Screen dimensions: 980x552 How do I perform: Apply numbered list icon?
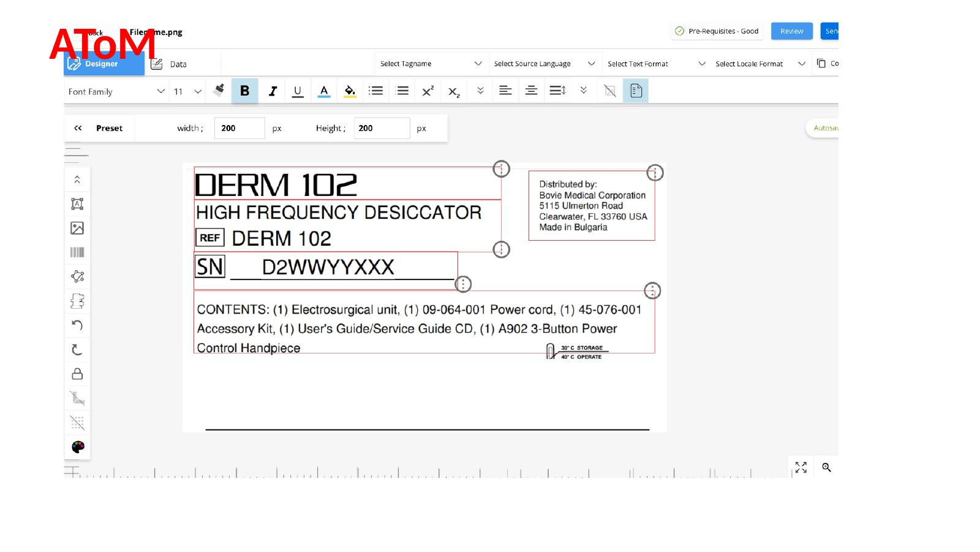[402, 91]
